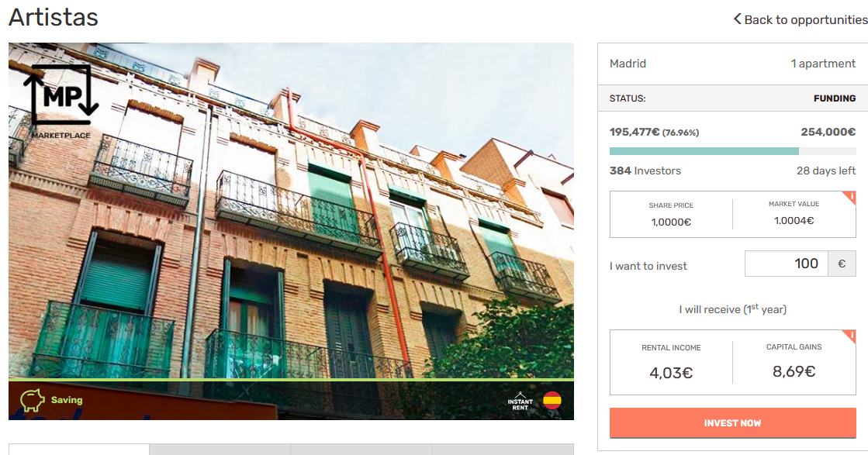Click the 384 Investors count

click(645, 171)
